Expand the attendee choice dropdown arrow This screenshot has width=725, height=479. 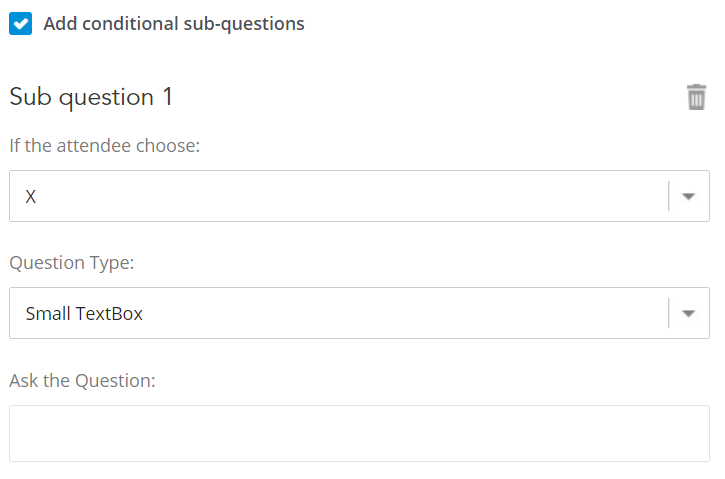coord(688,196)
